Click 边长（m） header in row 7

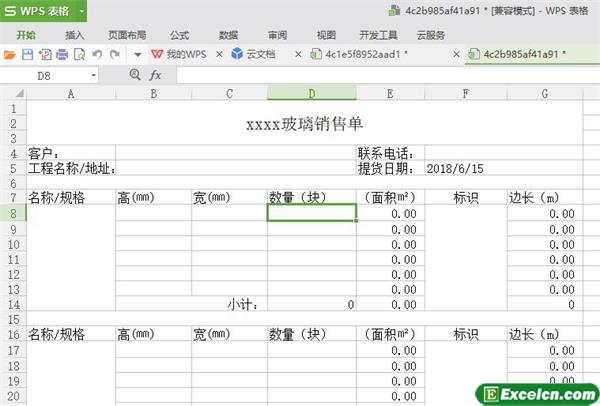(545, 197)
